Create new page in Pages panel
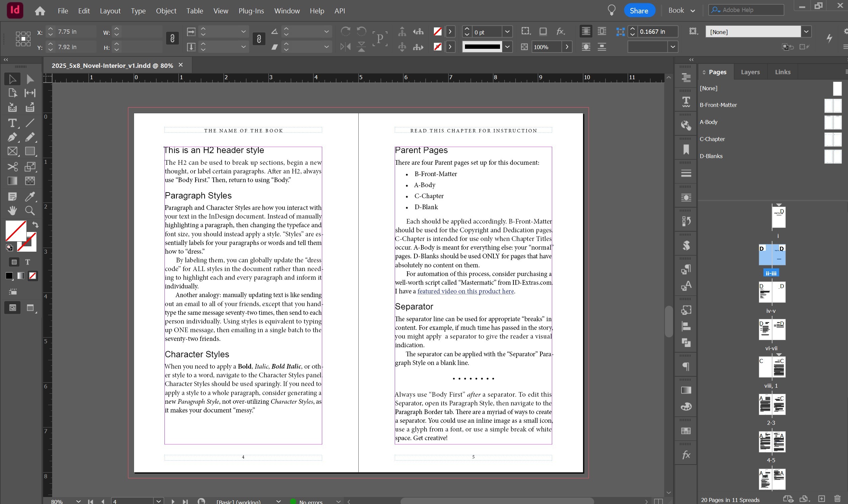 tap(821, 499)
